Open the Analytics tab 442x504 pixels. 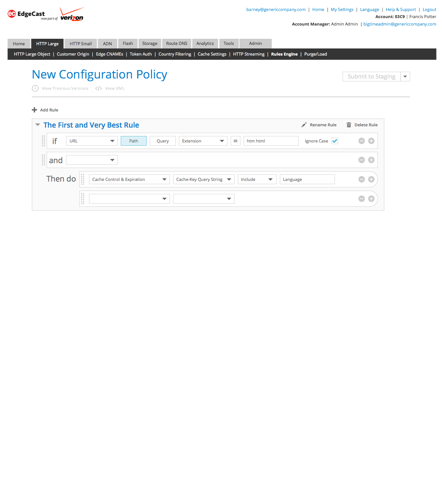pyautogui.click(x=205, y=44)
